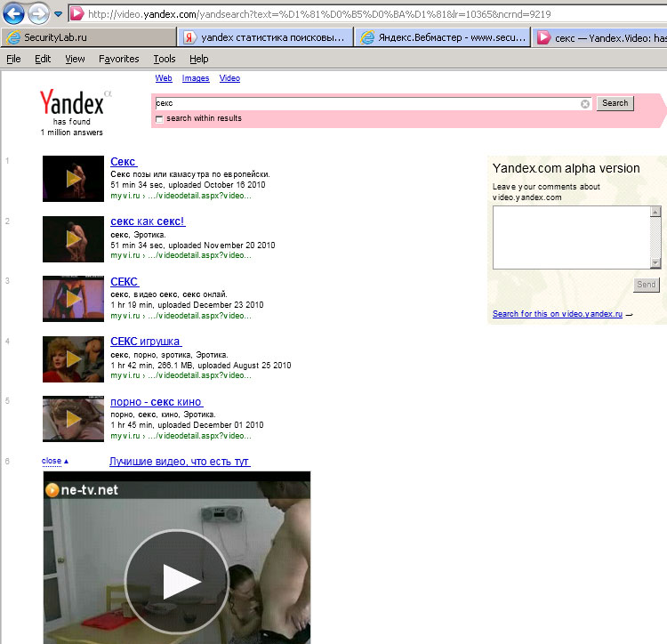Click the clear icon inside the search field

[585, 104]
